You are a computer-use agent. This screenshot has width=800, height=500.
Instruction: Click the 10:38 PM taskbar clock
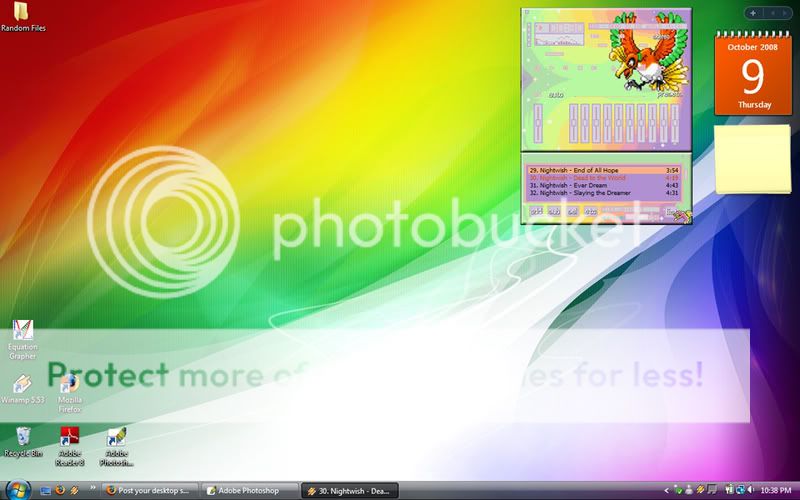(776, 491)
